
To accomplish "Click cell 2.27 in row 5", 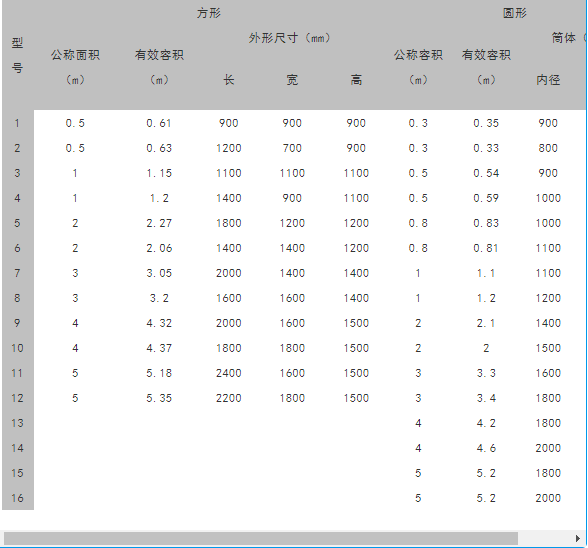I will 159,223.
